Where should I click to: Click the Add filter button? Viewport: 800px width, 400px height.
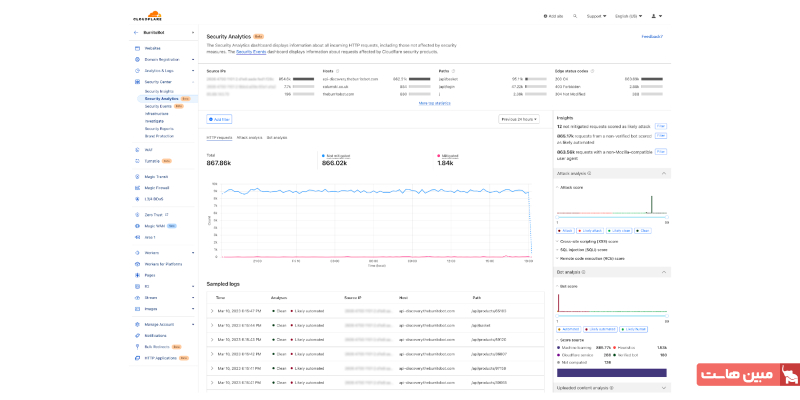tap(219, 119)
